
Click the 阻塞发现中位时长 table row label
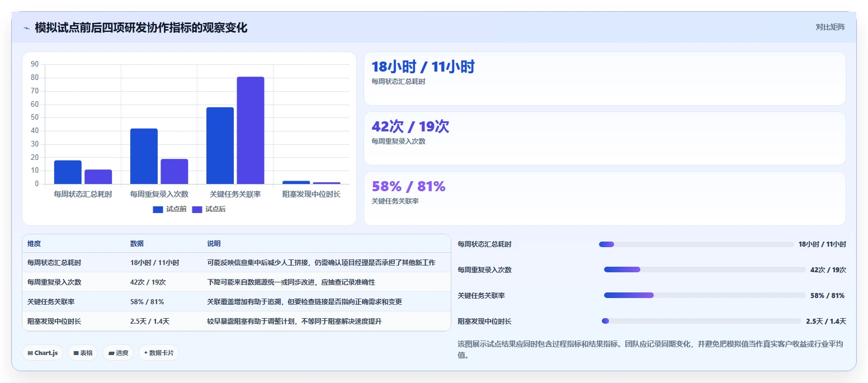54,321
